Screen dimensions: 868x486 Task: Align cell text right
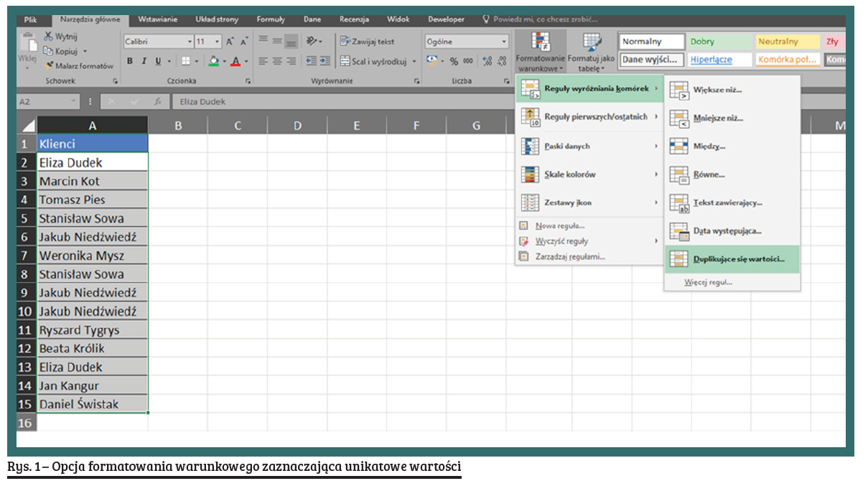point(291,62)
